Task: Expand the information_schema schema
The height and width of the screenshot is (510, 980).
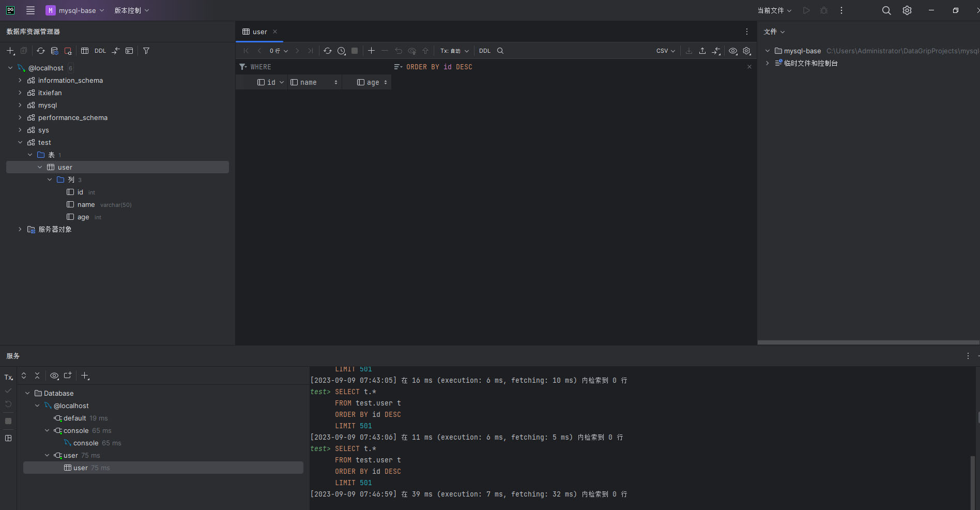Action: point(20,80)
